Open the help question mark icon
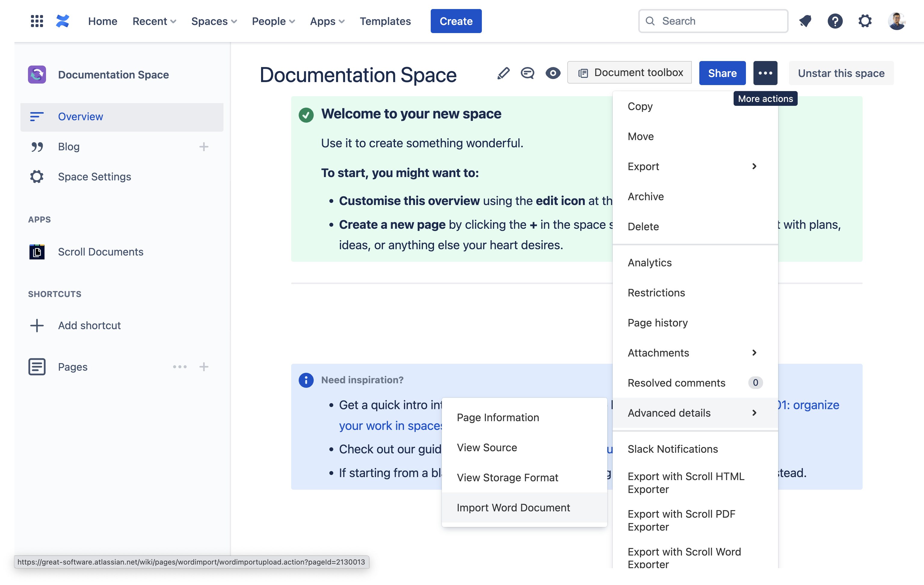Viewport: 924px width, 585px height. coord(835,21)
